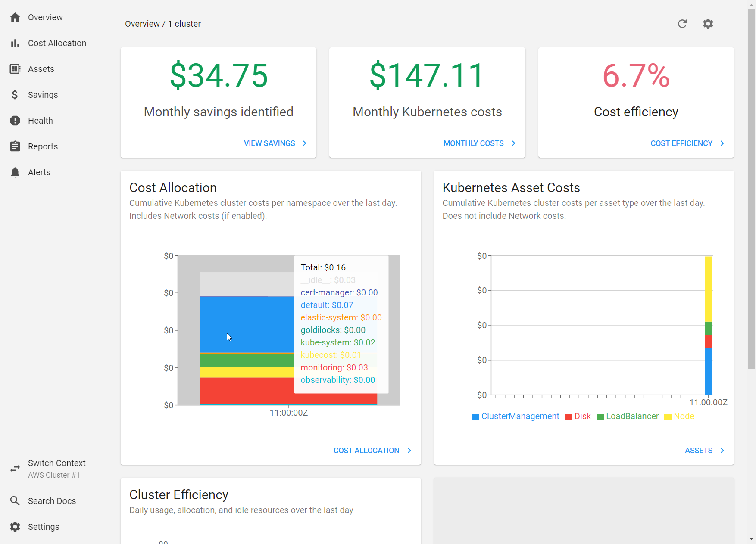
Task: Open the Overview menu item
Action: [x=45, y=17]
